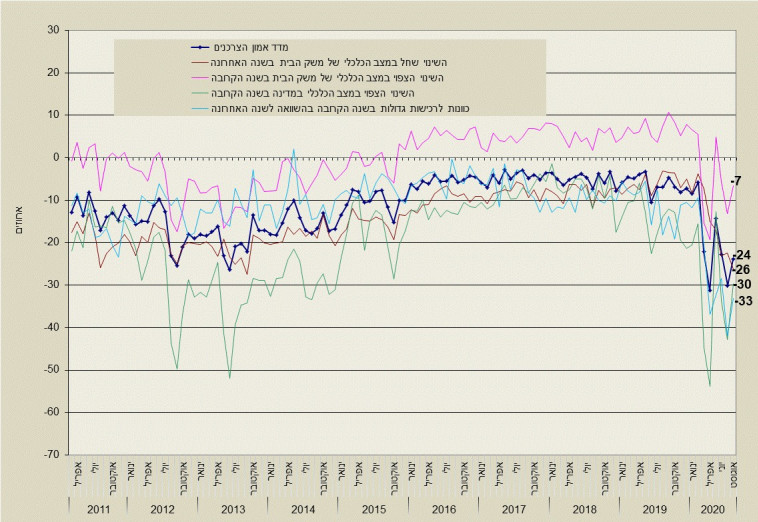Select legend entry about purchases כוונות לרכישות גדולות
The image size is (758, 522).
point(336,108)
